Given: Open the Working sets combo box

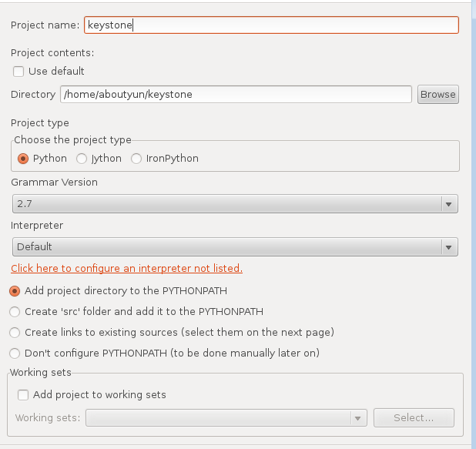Looking at the screenshot, I should [226, 418].
